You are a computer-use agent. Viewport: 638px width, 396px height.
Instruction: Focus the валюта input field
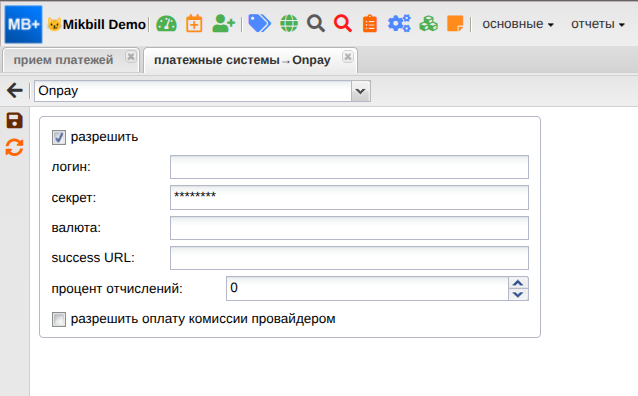click(349, 228)
